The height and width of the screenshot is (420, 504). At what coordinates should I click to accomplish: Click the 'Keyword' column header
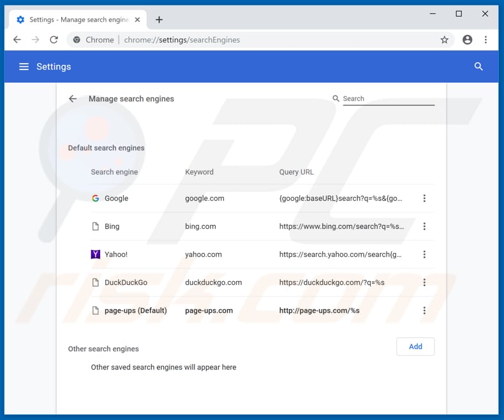coord(199,172)
